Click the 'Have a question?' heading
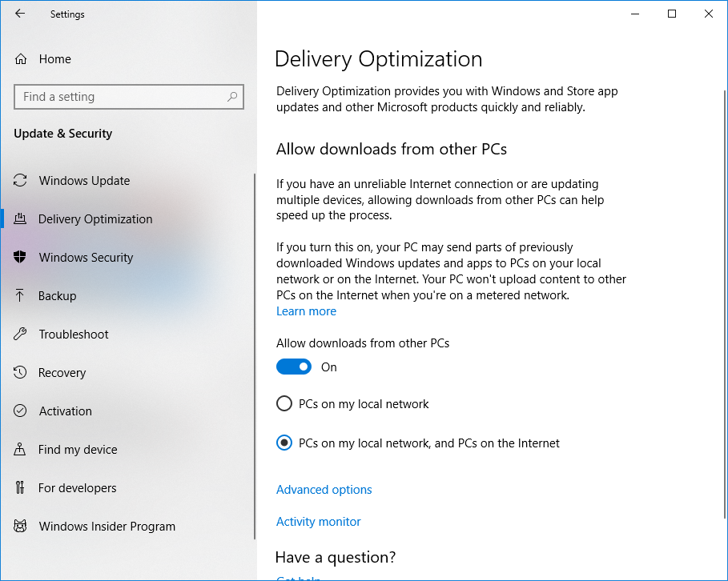This screenshot has width=728, height=581. coord(336,557)
